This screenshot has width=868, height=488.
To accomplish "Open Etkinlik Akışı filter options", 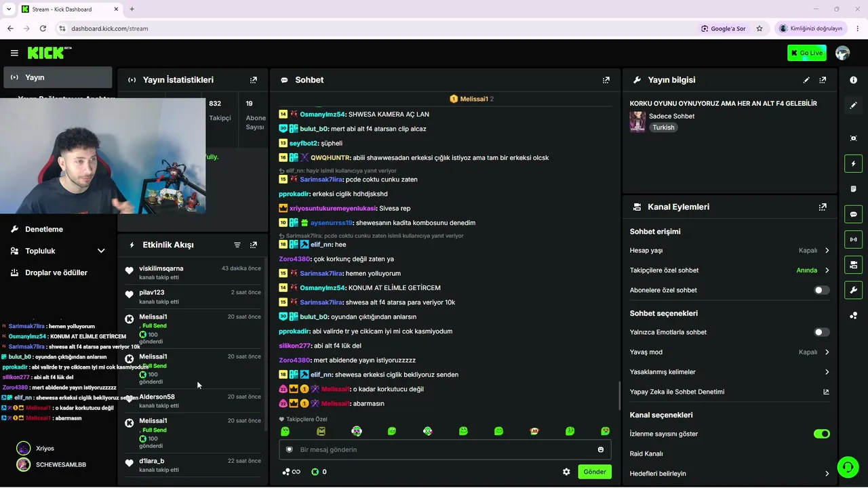I will 237,245.
